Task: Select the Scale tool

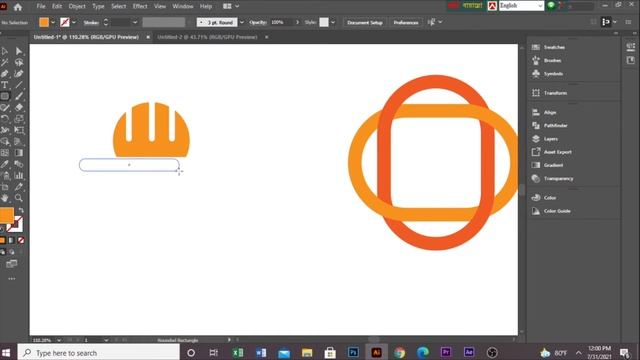Action: (19, 119)
